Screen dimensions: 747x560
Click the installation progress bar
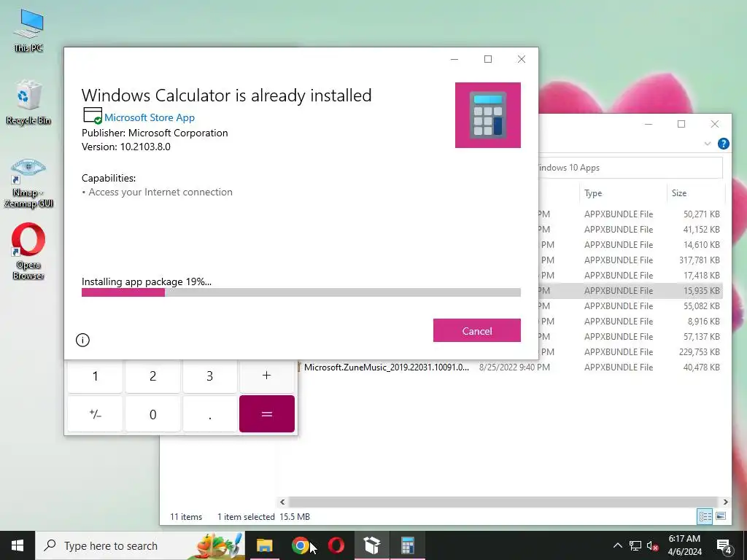[301, 292]
